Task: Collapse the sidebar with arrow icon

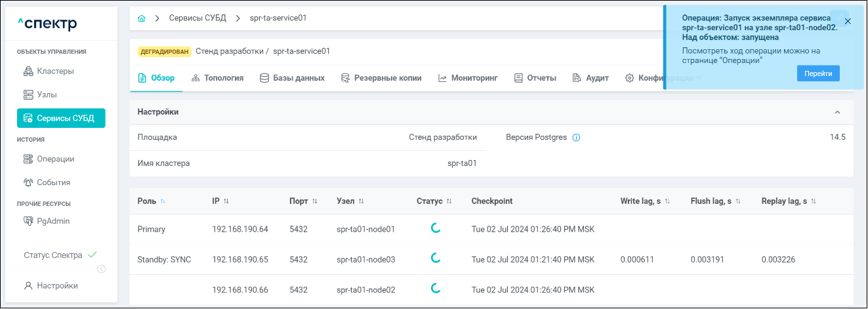Action: coord(101,268)
